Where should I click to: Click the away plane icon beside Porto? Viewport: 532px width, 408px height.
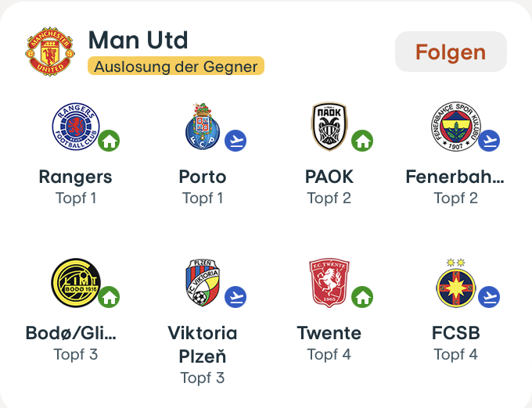coord(235,141)
